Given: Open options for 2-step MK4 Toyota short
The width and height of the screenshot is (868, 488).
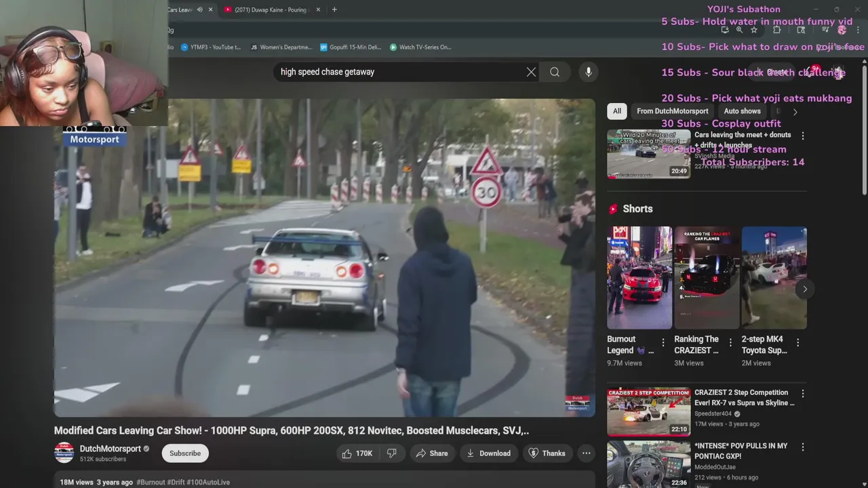Looking at the screenshot, I should (x=797, y=343).
